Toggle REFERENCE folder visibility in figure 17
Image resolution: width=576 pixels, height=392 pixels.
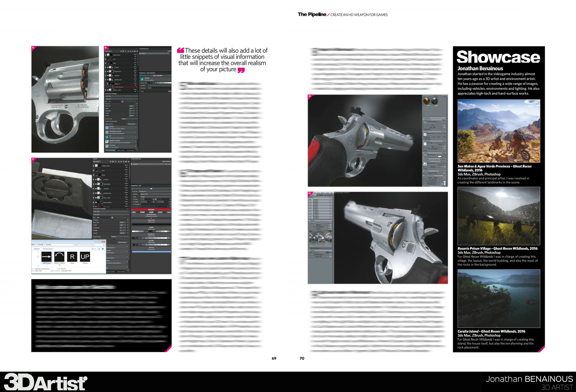94,184
